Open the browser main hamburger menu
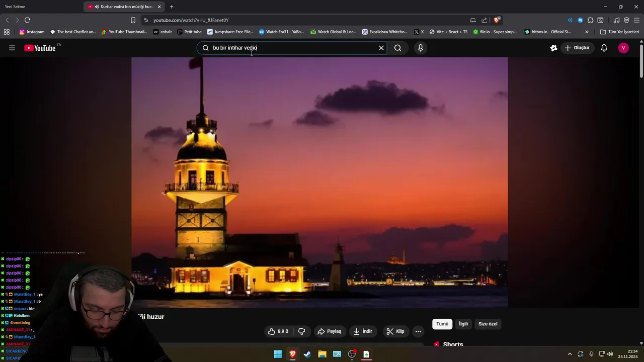The image size is (644, 362). click(636, 20)
